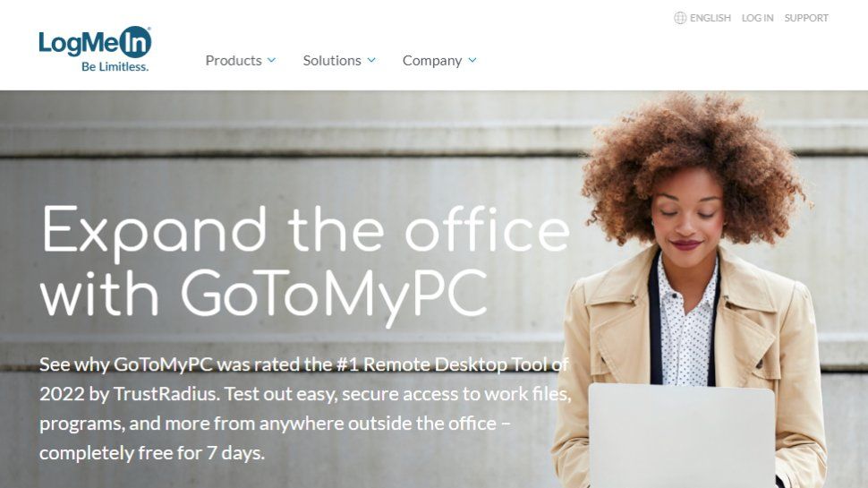Click the globe language icon
868x488 pixels.
[680, 18]
